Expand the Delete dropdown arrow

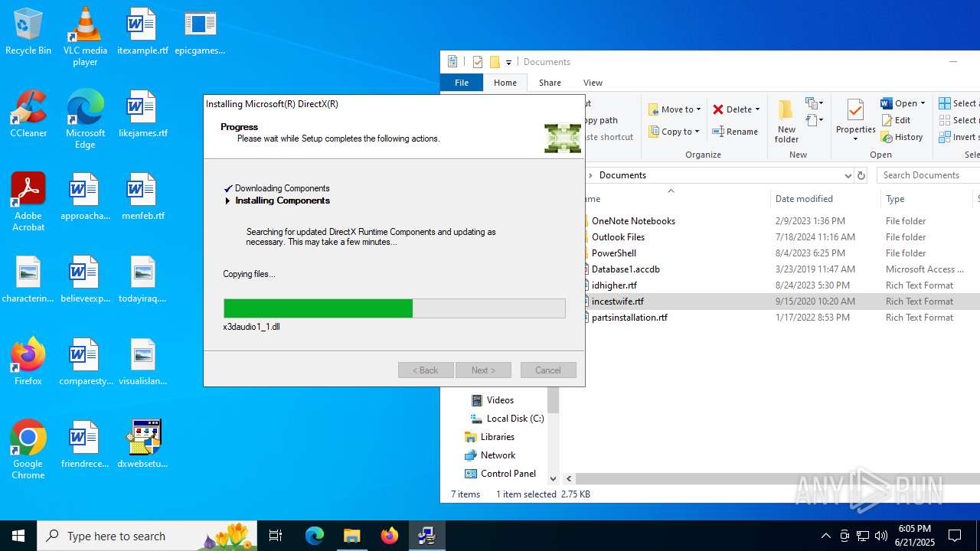click(x=757, y=109)
